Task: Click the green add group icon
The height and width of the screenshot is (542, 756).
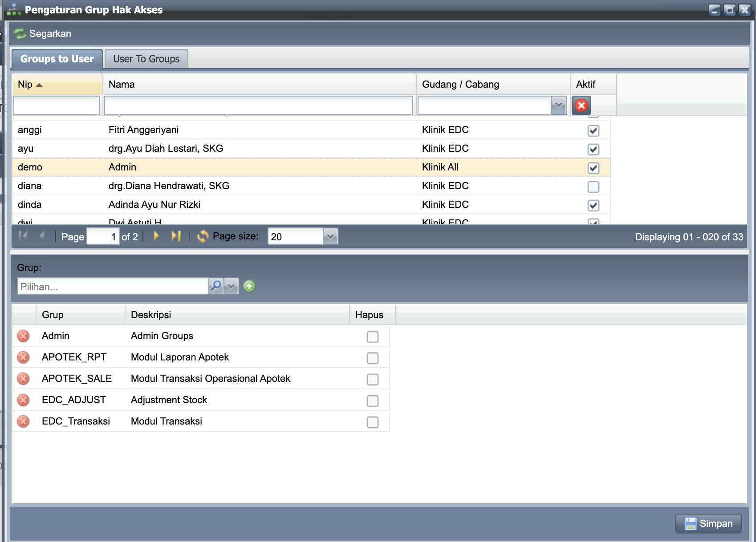Action: [249, 286]
